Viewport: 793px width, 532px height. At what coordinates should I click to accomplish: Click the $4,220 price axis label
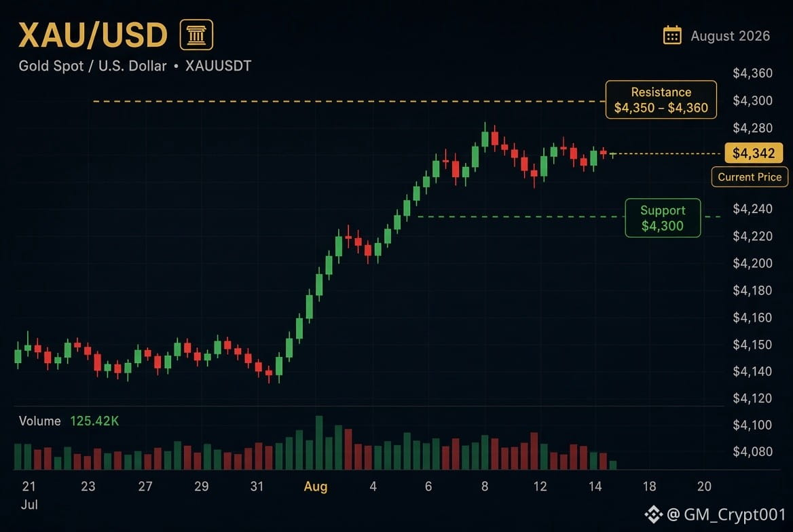tap(752, 236)
